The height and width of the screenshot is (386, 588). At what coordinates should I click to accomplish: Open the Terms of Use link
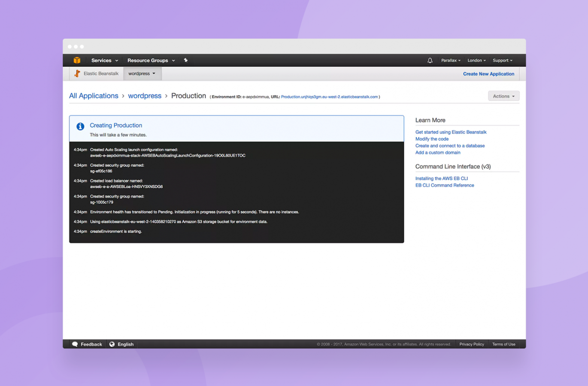503,344
